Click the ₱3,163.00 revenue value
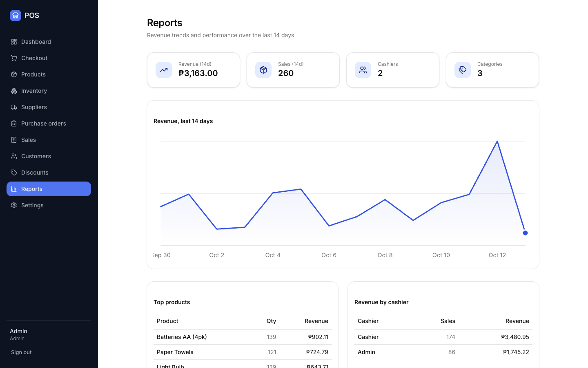 [x=198, y=73]
